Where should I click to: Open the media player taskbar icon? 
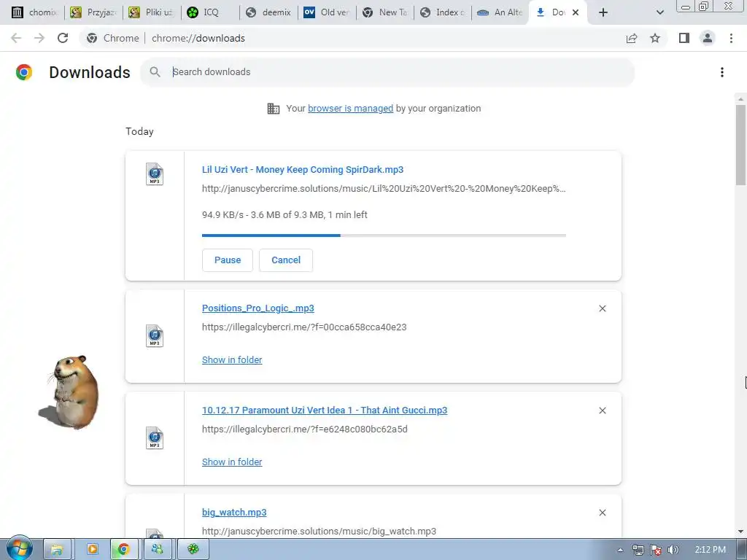point(93,549)
